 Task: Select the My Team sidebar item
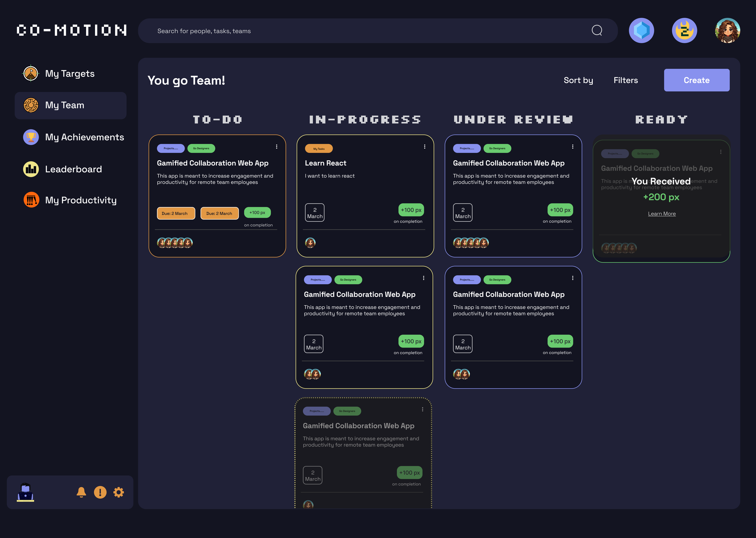point(71,105)
